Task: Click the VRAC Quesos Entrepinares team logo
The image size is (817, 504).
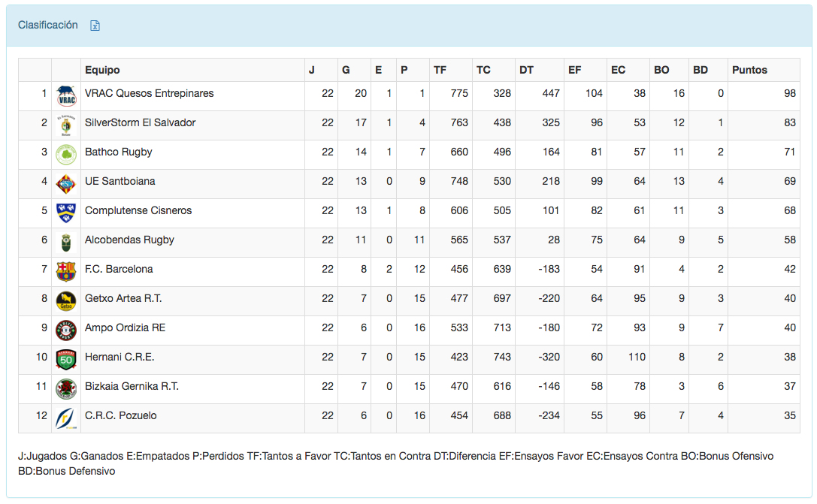Action: (x=66, y=95)
